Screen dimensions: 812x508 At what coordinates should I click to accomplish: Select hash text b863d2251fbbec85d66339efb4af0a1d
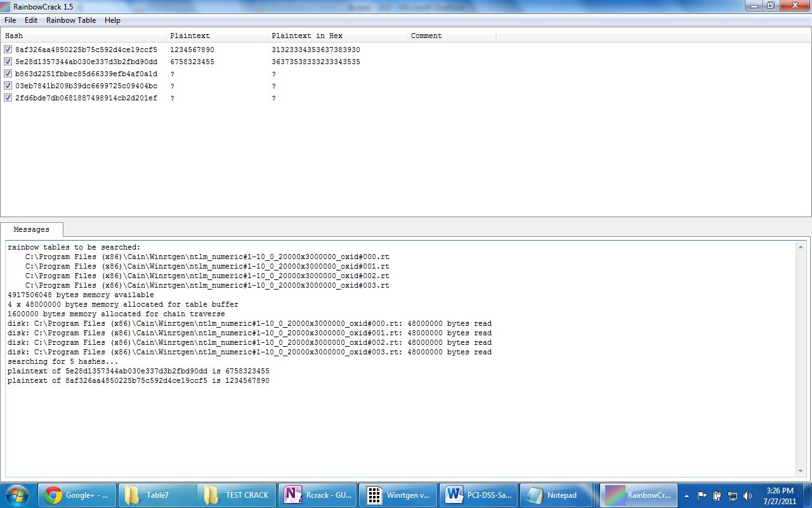[x=86, y=74]
